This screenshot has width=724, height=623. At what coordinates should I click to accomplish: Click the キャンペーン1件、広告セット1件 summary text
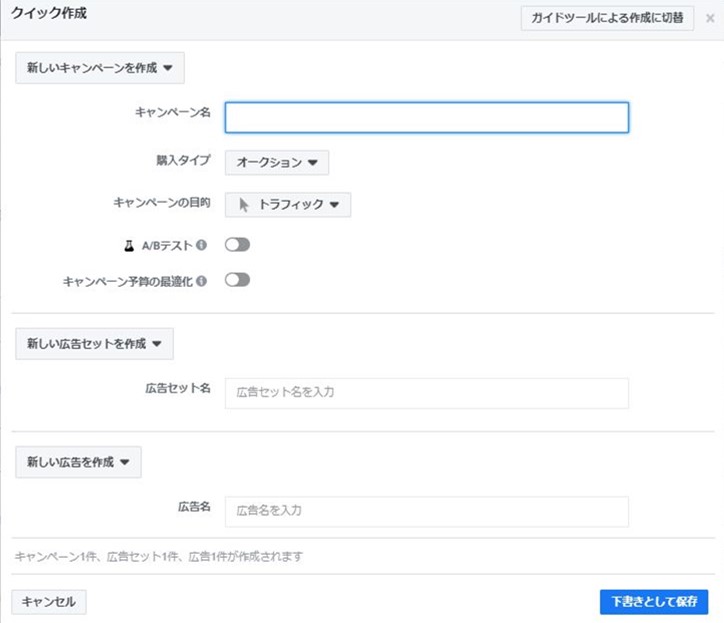[x=159, y=556]
